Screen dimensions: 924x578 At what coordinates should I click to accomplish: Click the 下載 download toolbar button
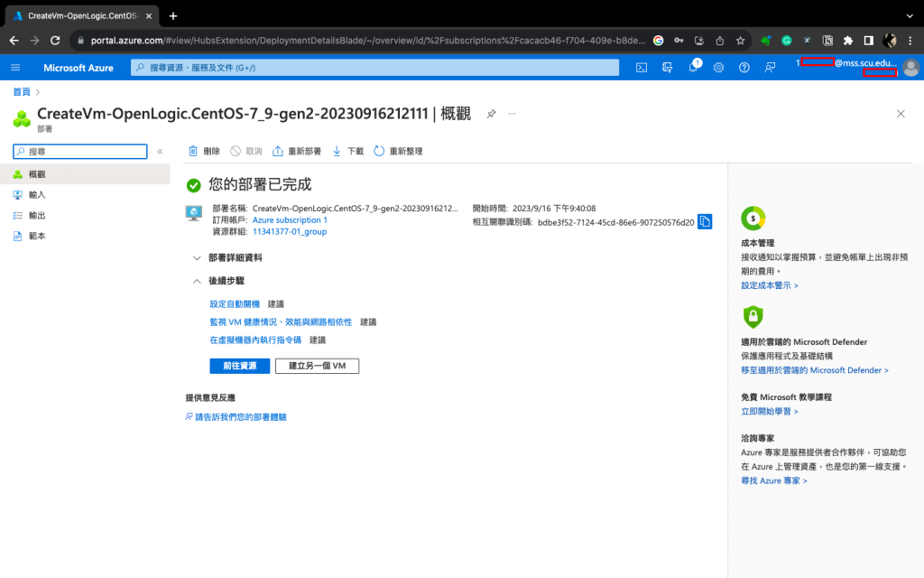tap(347, 151)
